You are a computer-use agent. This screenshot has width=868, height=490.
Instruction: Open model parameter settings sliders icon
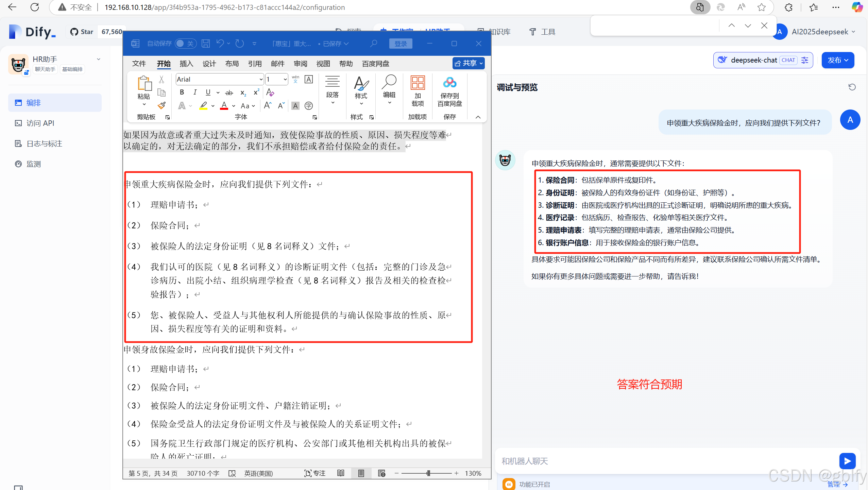point(805,60)
